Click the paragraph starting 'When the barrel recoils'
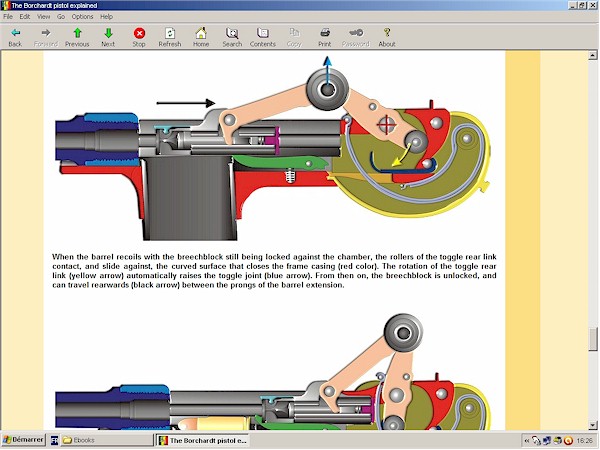 pos(274,271)
